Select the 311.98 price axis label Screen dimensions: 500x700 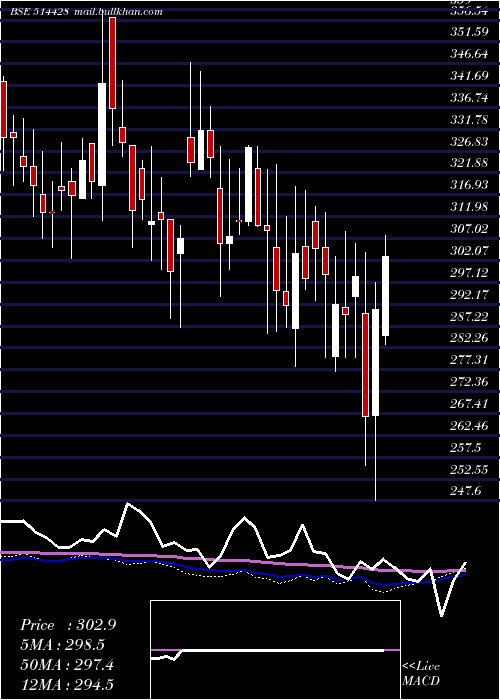(469, 207)
